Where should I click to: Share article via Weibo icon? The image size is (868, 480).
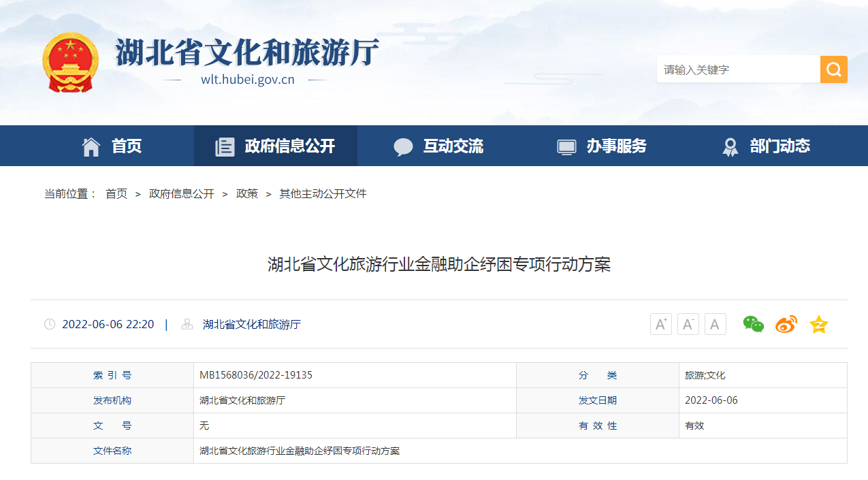pyautogui.click(x=786, y=324)
